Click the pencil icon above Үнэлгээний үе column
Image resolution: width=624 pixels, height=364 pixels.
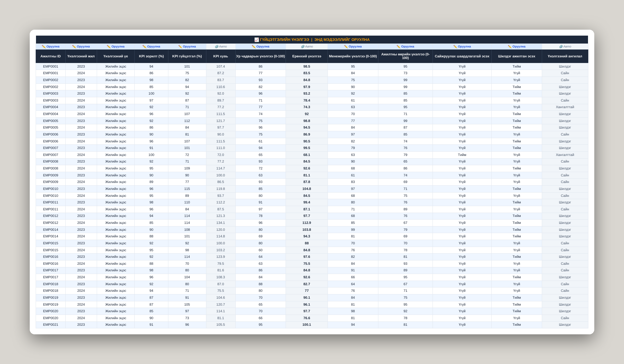[109, 47]
